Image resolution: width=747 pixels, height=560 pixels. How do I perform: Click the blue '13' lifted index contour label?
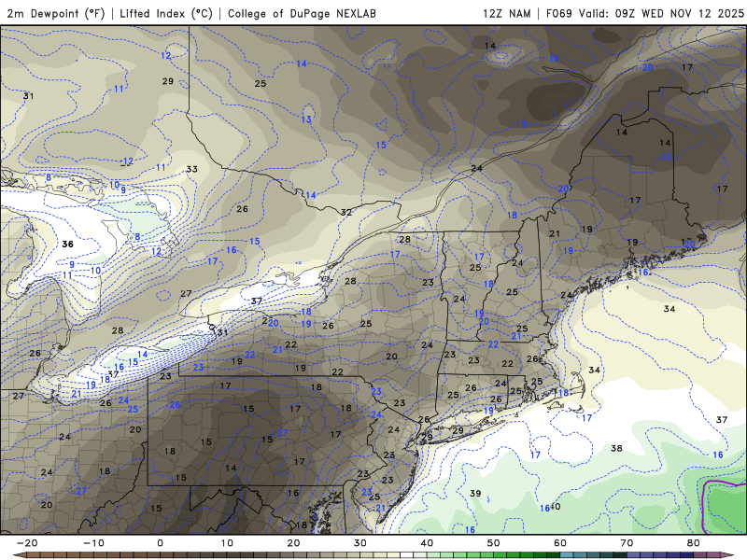click(306, 119)
